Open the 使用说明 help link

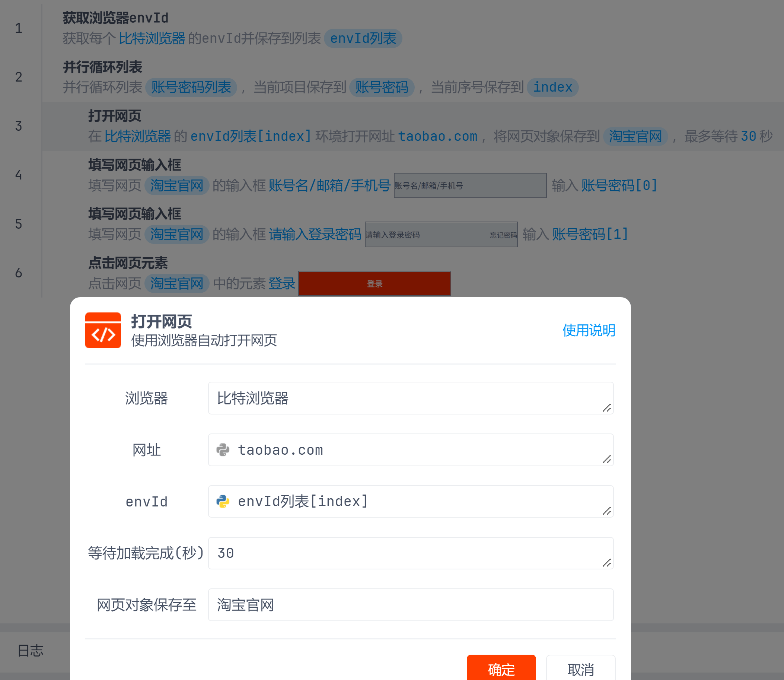[588, 330]
